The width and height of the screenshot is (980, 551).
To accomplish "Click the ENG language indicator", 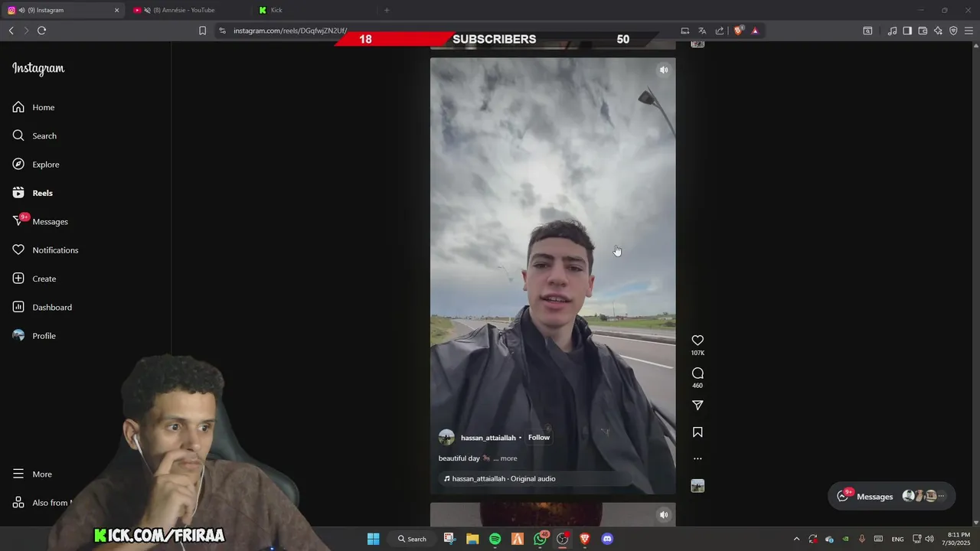I will pos(897,539).
